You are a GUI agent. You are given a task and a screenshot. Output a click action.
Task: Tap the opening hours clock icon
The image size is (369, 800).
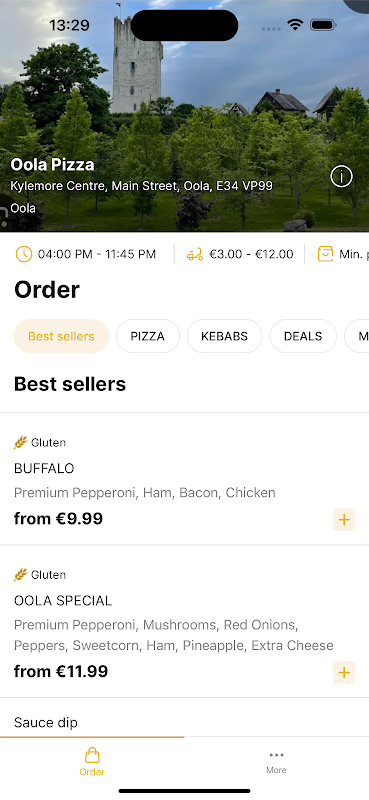[23, 254]
